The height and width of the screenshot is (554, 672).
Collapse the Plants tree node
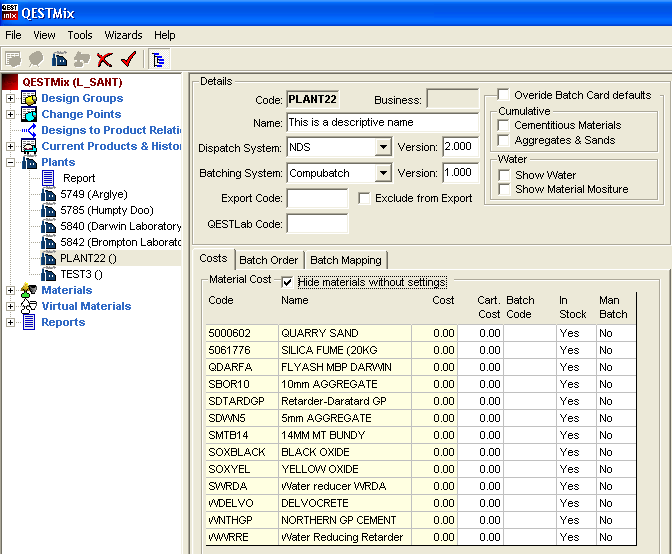(x=11, y=162)
